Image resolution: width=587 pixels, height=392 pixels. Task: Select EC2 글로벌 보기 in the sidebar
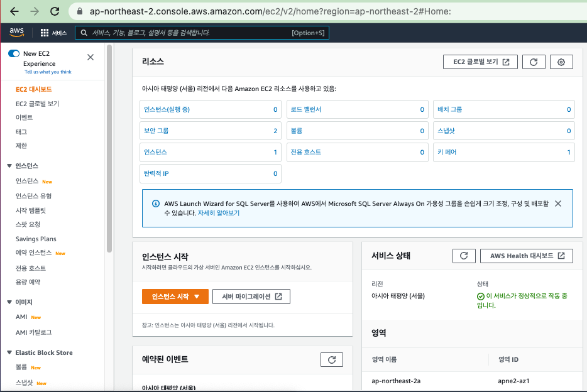click(38, 104)
